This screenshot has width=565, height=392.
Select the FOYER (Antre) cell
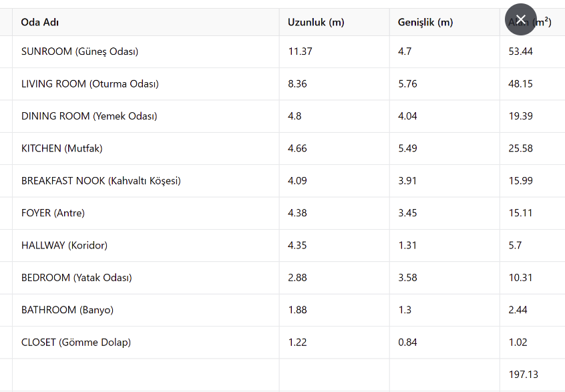(53, 213)
